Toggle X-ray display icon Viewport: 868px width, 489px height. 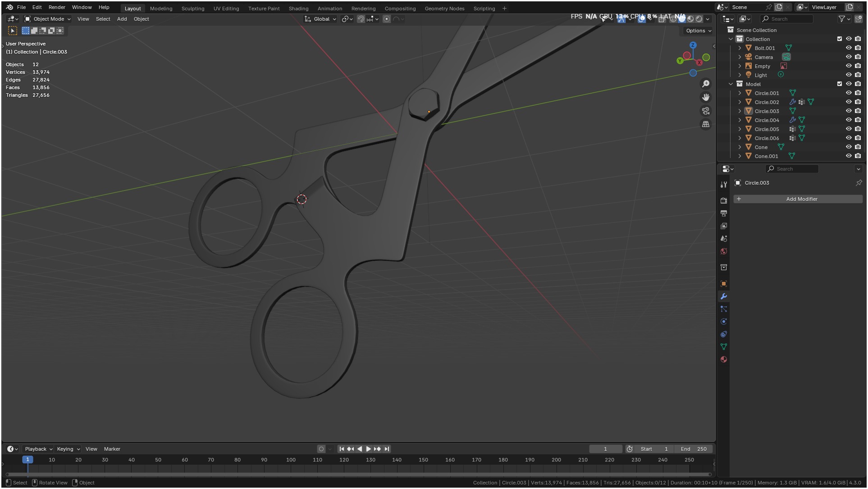pyautogui.click(x=662, y=19)
